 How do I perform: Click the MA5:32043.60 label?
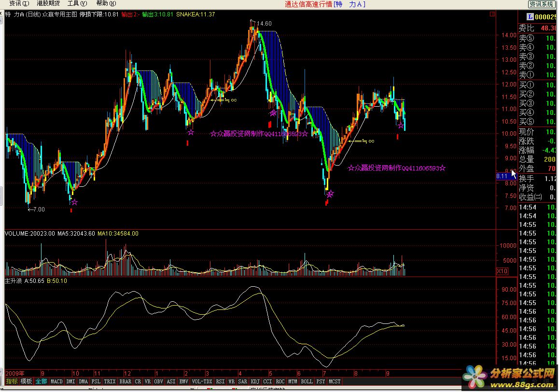pos(76,234)
